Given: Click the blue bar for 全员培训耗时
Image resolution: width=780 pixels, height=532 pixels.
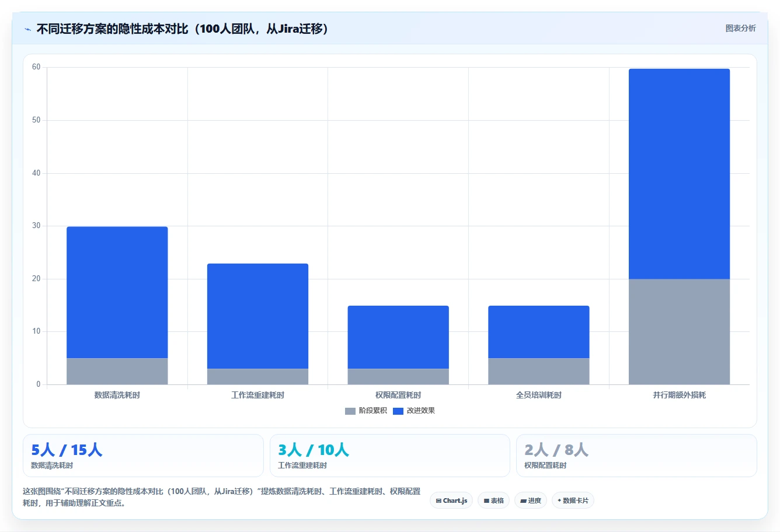Looking at the screenshot, I should 539,332.
